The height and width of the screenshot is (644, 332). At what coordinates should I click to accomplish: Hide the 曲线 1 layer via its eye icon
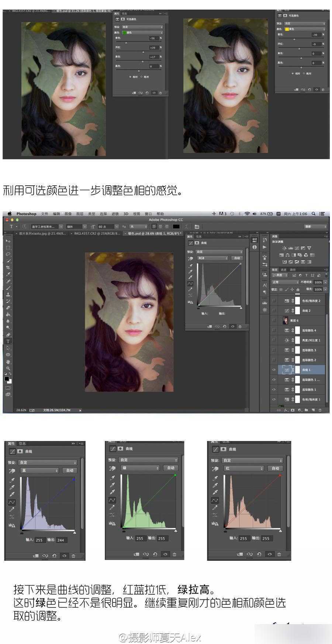tap(274, 370)
